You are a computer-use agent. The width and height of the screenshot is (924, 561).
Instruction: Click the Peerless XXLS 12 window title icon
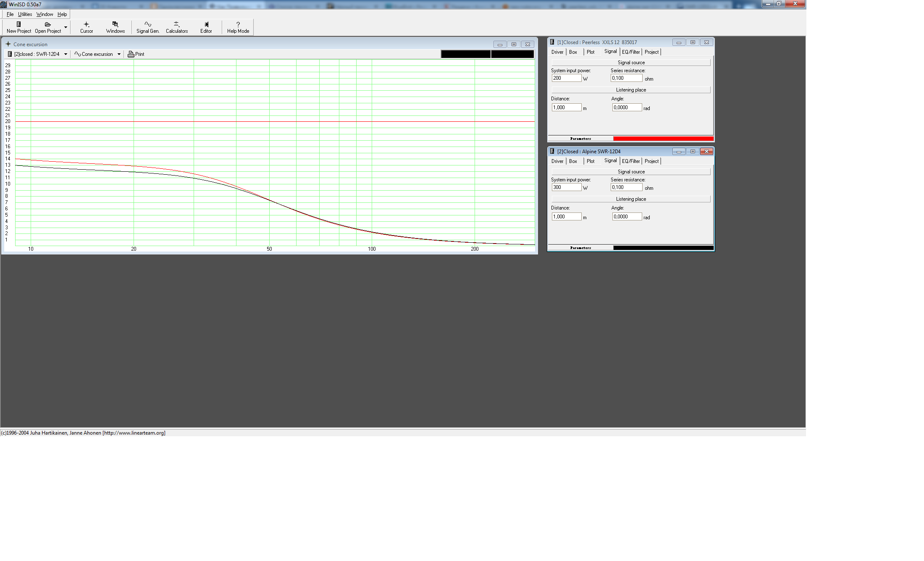click(x=552, y=42)
